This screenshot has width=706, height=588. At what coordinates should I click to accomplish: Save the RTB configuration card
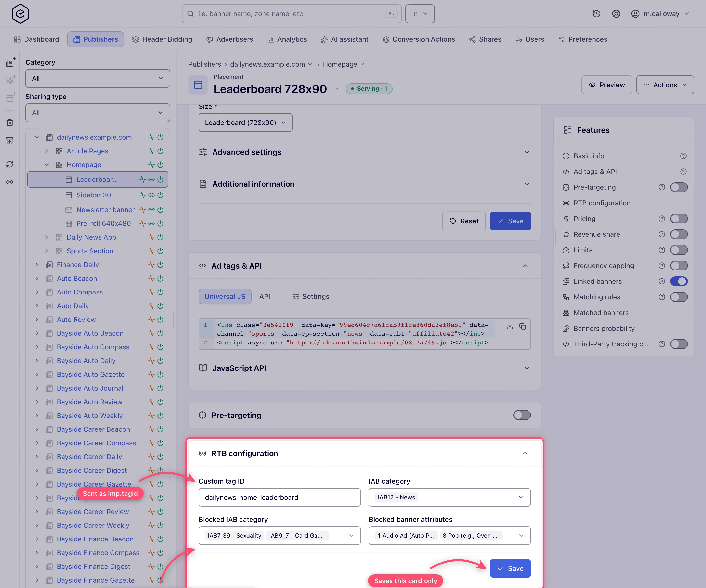510,568
